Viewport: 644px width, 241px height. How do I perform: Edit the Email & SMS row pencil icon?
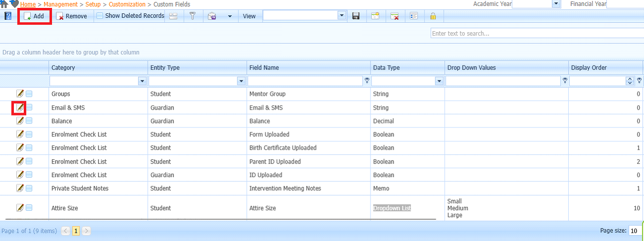20,107
